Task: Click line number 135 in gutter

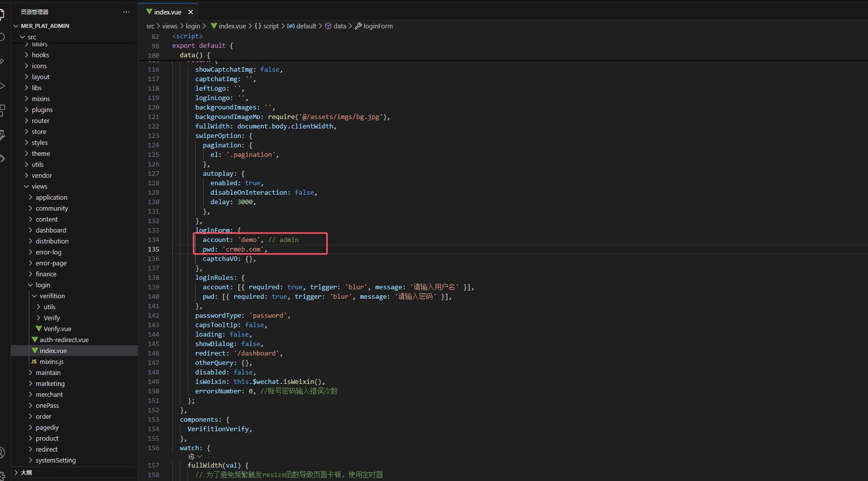Action: coord(153,249)
